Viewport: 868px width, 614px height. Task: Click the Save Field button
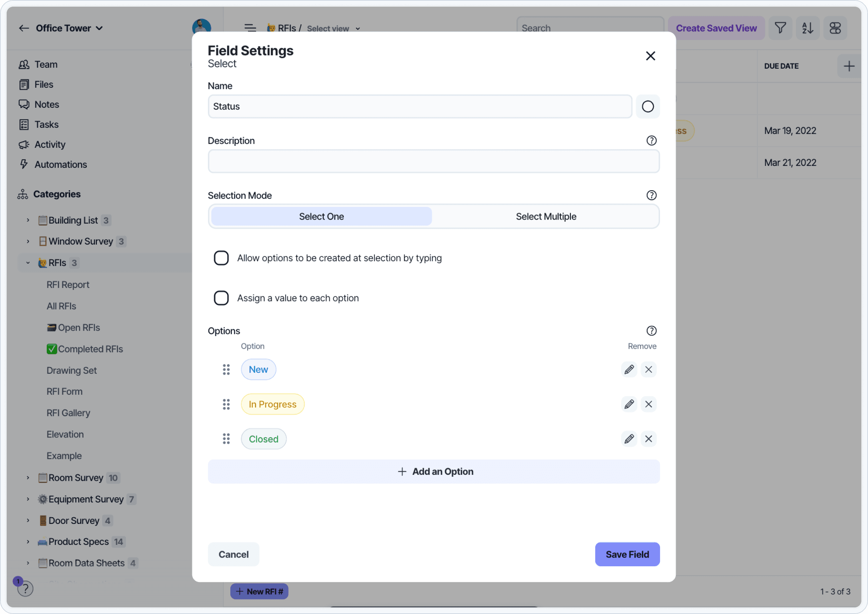pos(627,554)
